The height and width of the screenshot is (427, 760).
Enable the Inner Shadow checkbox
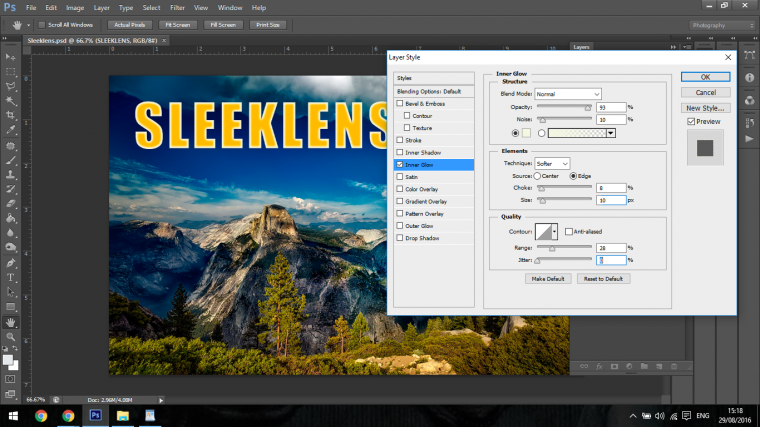click(x=400, y=152)
